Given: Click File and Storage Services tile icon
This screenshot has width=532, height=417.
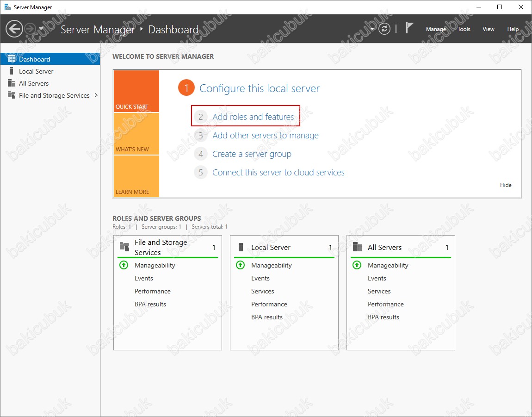Looking at the screenshot, I should 124,247.
